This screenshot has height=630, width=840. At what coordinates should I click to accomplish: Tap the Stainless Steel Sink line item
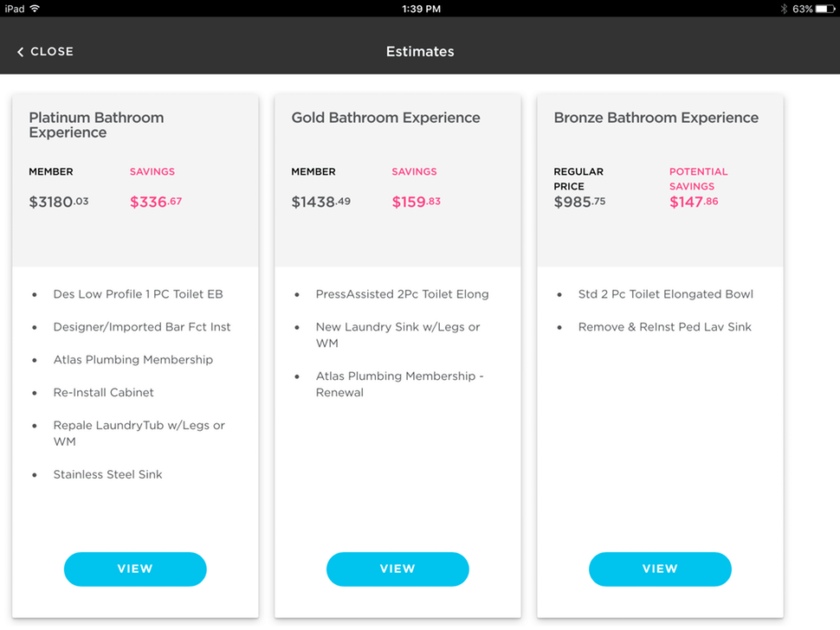point(107,474)
